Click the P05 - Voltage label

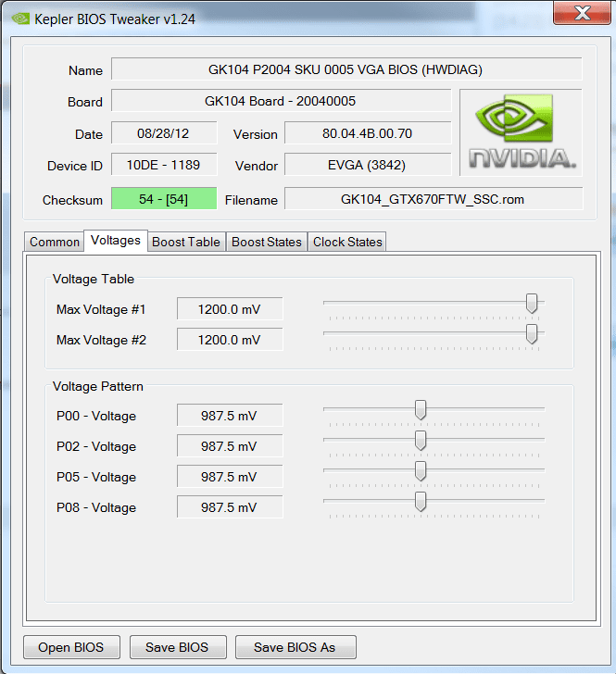[x=96, y=477]
